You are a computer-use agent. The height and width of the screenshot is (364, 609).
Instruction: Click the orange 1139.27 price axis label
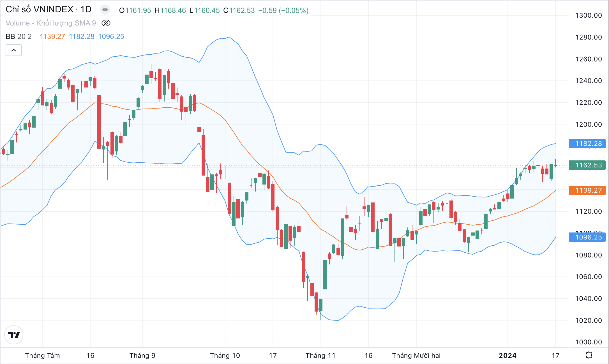pos(587,190)
